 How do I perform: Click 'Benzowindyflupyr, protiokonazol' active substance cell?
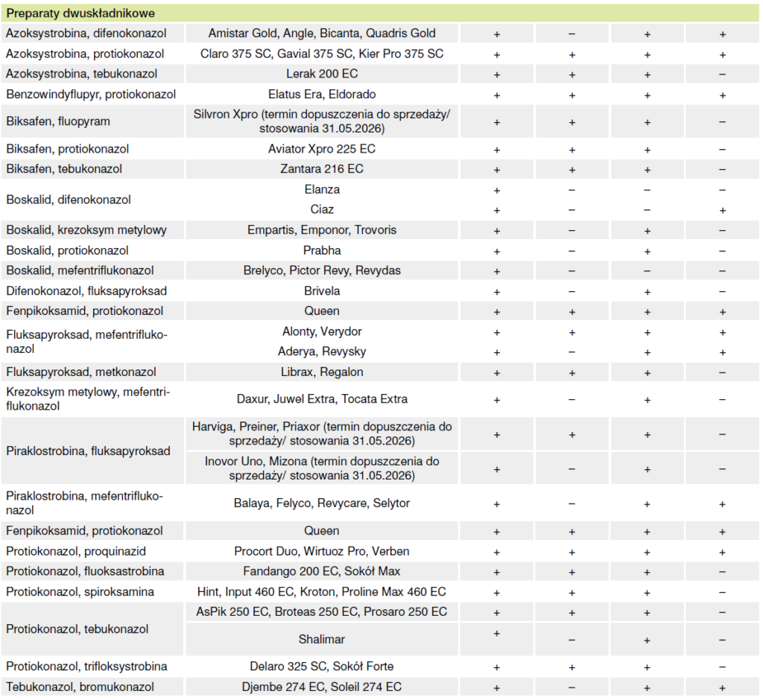click(91, 95)
